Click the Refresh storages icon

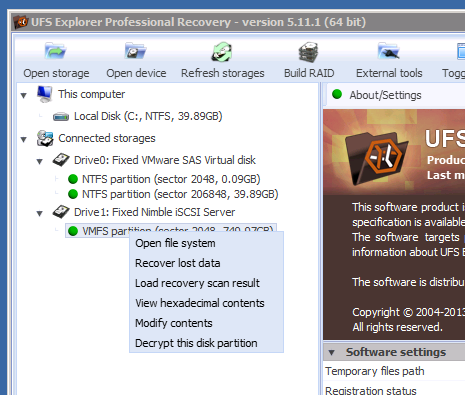222,52
